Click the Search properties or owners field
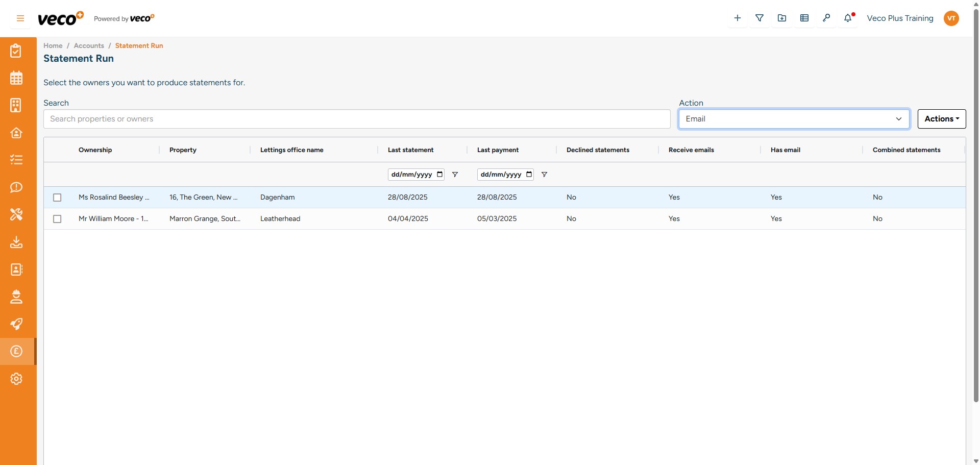The image size is (980, 465). click(x=356, y=119)
